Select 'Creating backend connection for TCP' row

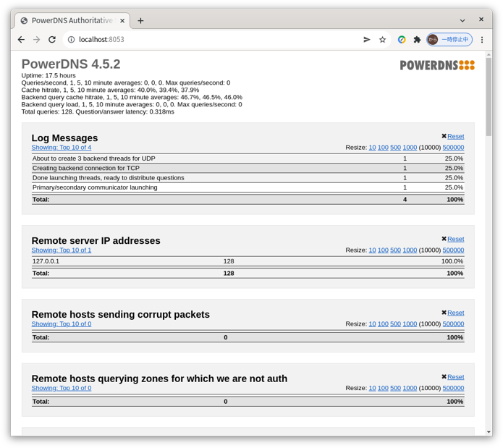[248, 168]
